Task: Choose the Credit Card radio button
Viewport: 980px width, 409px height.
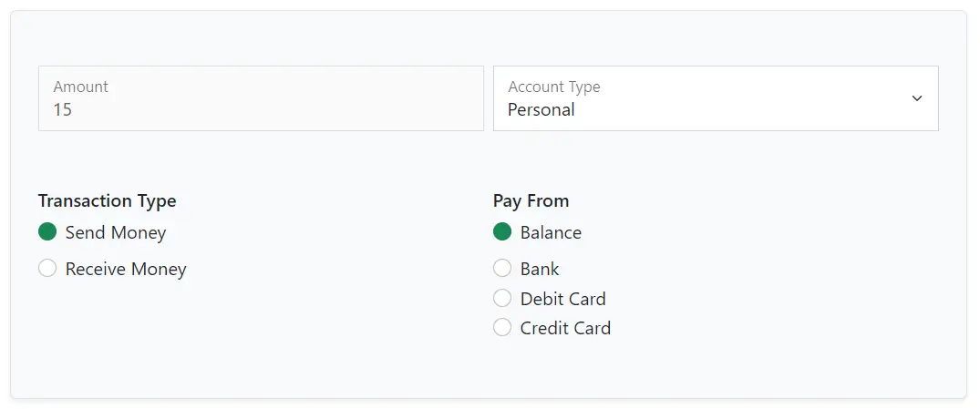Action: pyautogui.click(x=502, y=327)
